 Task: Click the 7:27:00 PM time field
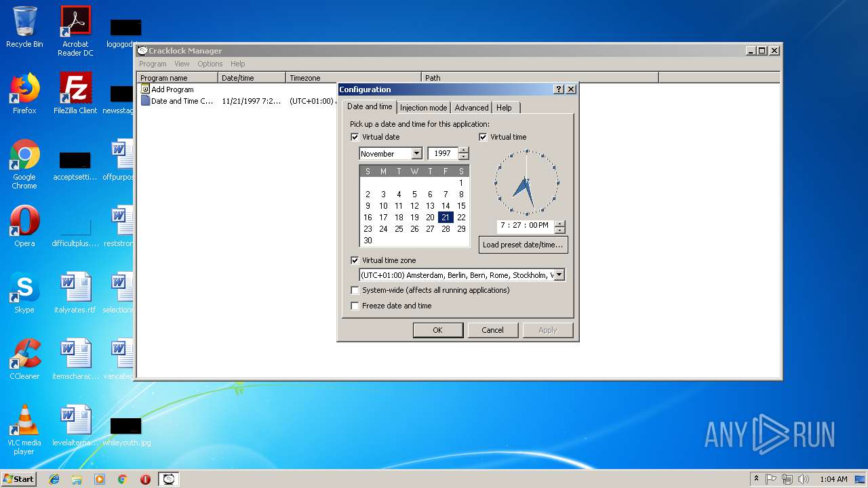tap(526, 226)
